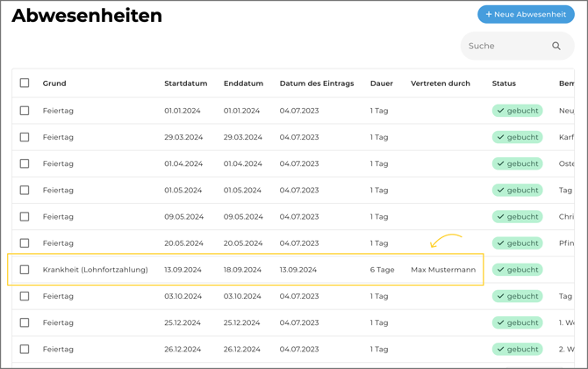Viewport: 588px width, 369px height.
Task: Click gebucht badge in 01.01.2024 row
Action: click(517, 111)
